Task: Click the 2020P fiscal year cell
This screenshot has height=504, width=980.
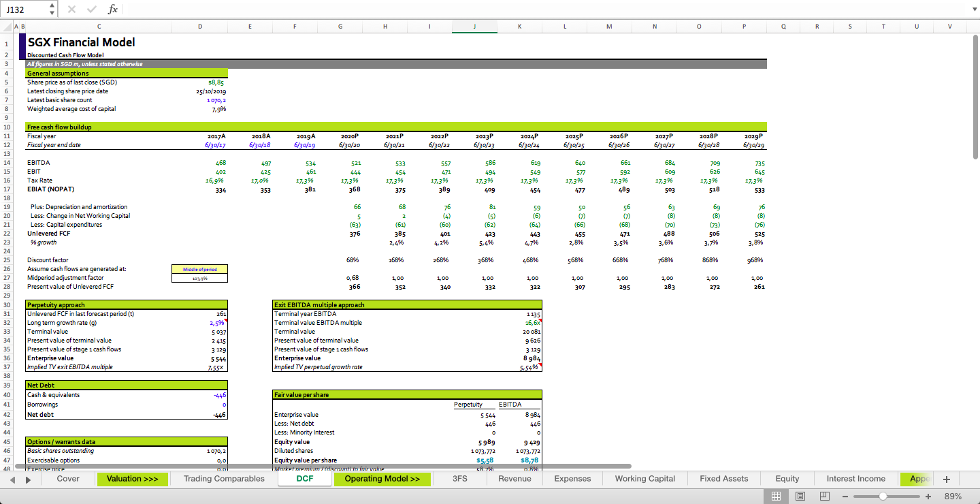Action: pyautogui.click(x=350, y=136)
